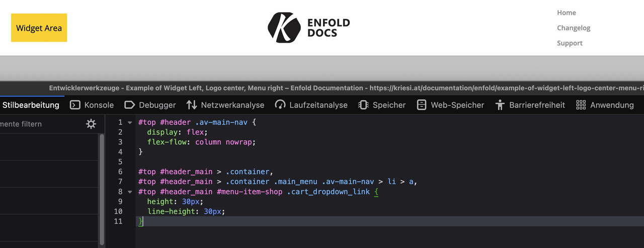Open the Support link

point(570,43)
